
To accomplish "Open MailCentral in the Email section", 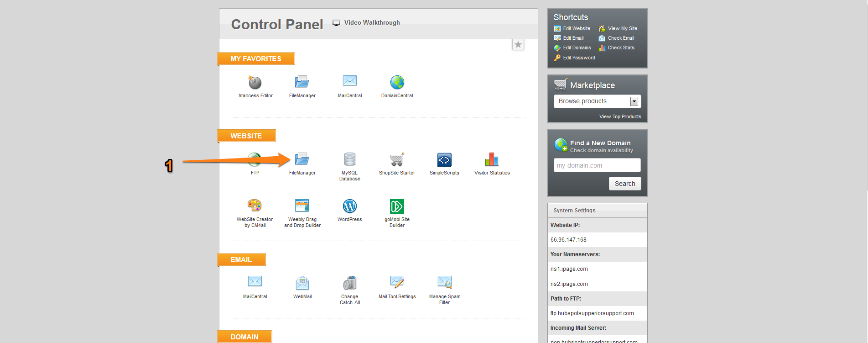I will (255, 281).
